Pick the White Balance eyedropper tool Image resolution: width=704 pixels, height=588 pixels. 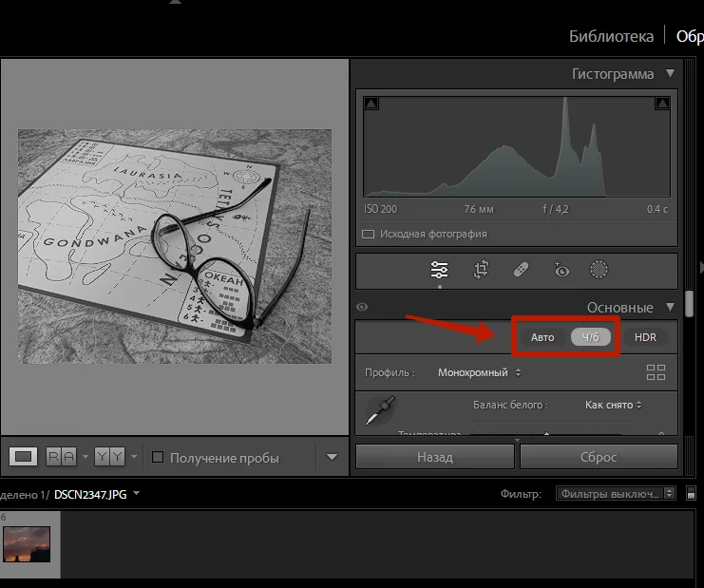tap(383, 411)
